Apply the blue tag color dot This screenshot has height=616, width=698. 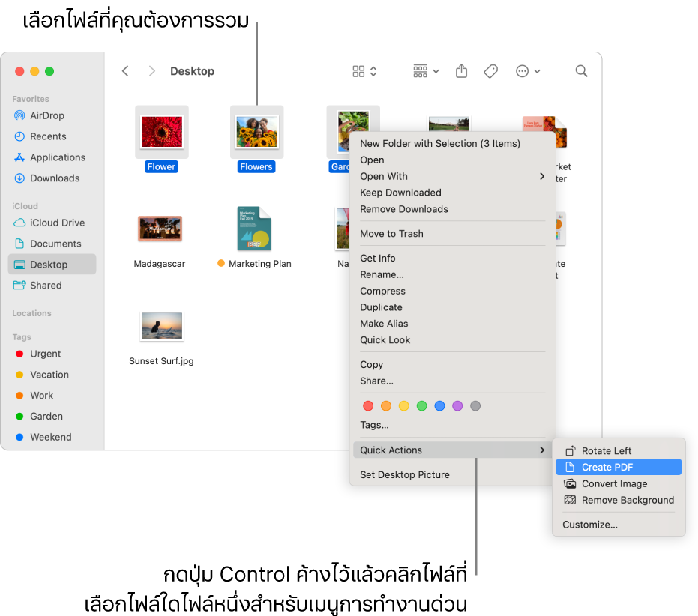click(439, 406)
